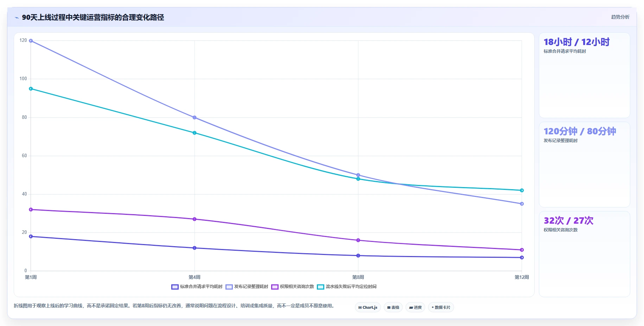644x326 pixels.
Task: Select the 18 indigo data point at 第1周
Action: point(31,236)
